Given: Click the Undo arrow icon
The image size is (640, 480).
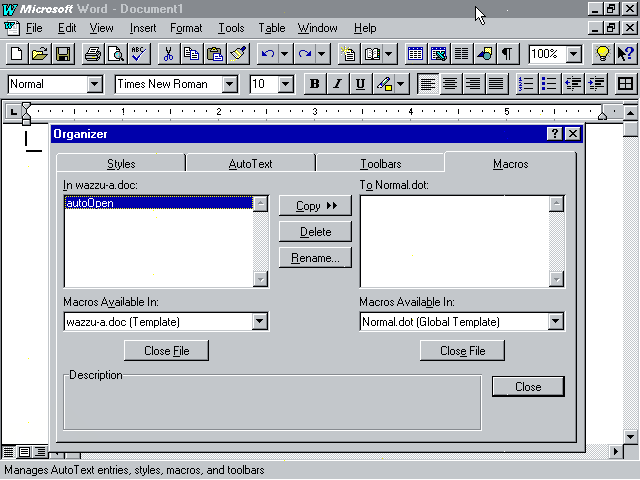Looking at the screenshot, I should point(268,54).
